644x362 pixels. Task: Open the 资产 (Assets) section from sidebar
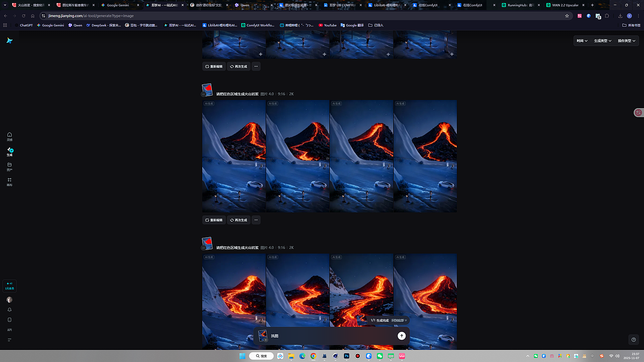(x=9, y=167)
